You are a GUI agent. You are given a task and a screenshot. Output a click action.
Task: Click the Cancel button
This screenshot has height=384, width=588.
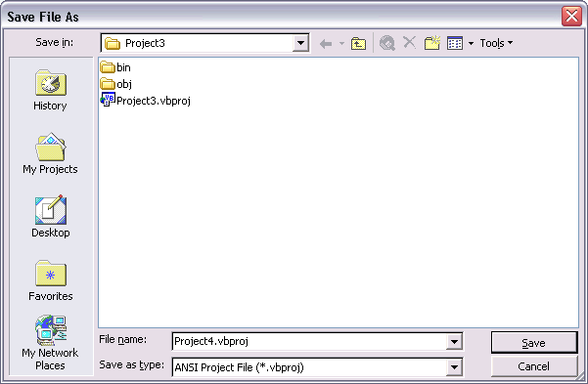coord(534,366)
